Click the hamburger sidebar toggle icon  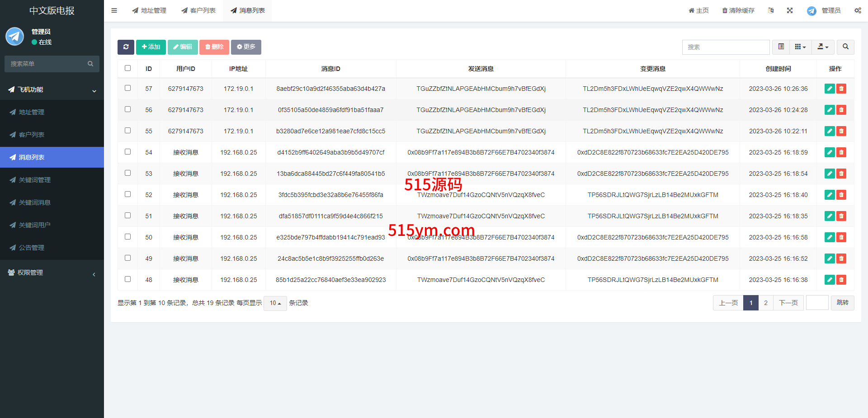[114, 10]
